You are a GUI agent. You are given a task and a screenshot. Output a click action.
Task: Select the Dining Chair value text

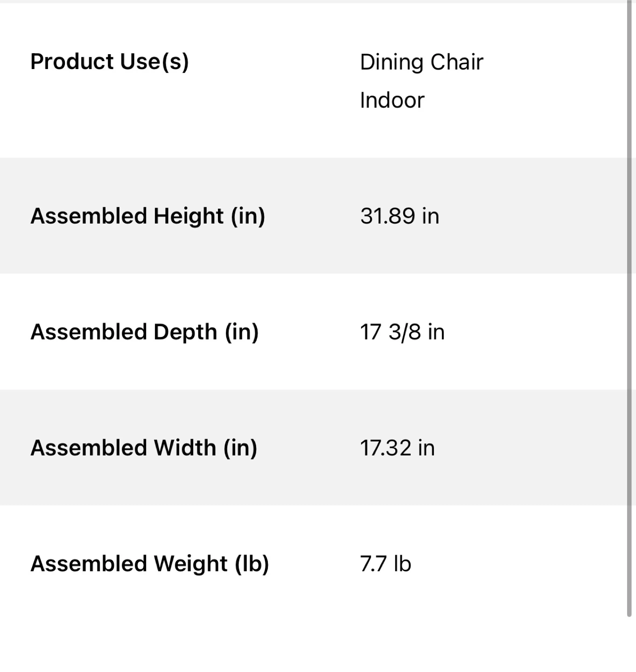pos(421,62)
